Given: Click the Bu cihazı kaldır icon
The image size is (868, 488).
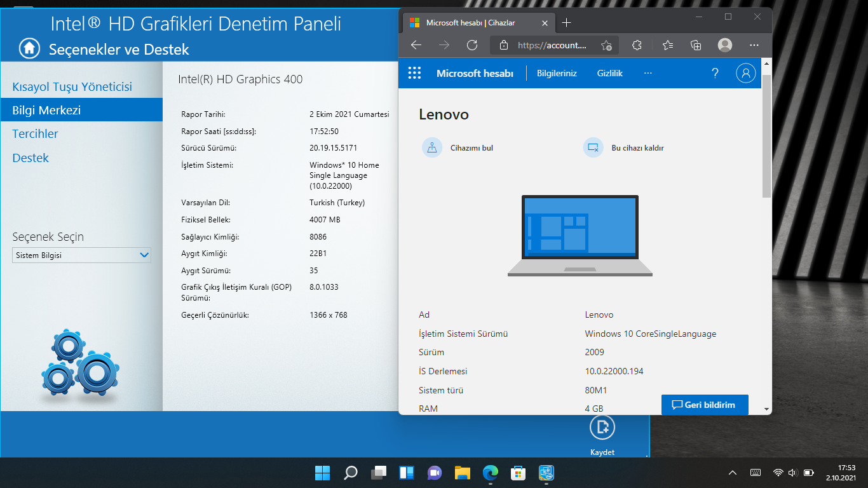Looking at the screenshot, I should [x=593, y=147].
